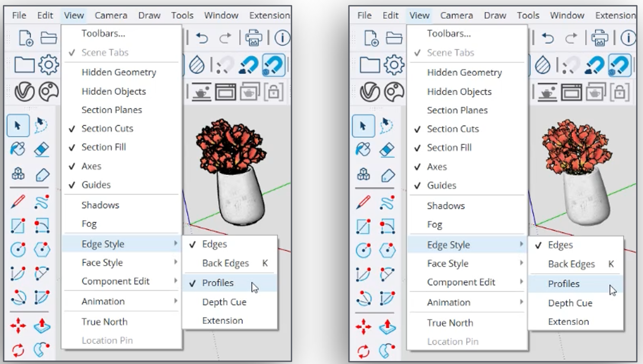Pick the red Pencil line tool in the left window
The height and width of the screenshot is (364, 643).
point(18,202)
